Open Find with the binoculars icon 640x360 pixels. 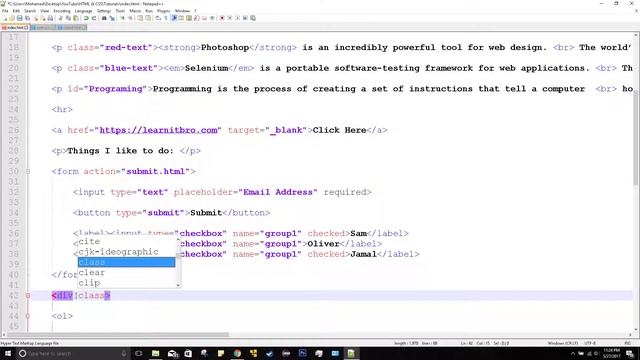click(x=104, y=18)
